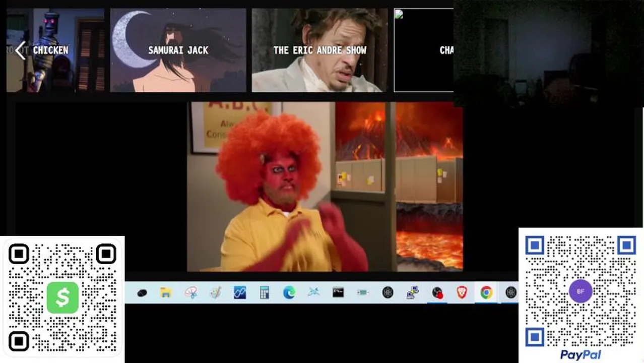Open the PuTTY computers icon in taskbar
Screen dimensions: 644x363
[x=413, y=292]
